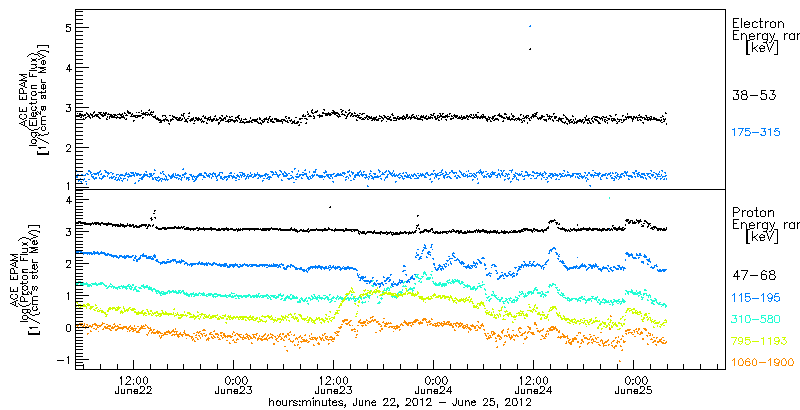Click the electron flux y-axis label
This screenshot has width=800, height=410.
tap(35, 100)
